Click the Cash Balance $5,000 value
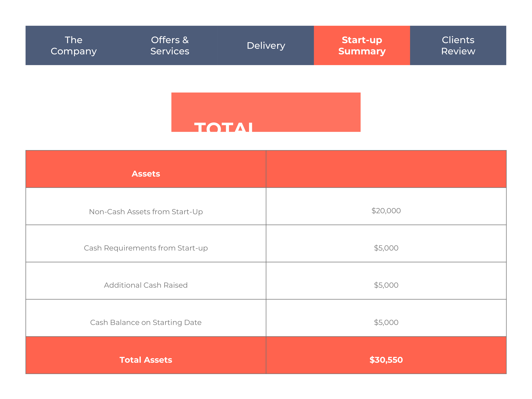This screenshot has width=532, height=399. [386, 323]
